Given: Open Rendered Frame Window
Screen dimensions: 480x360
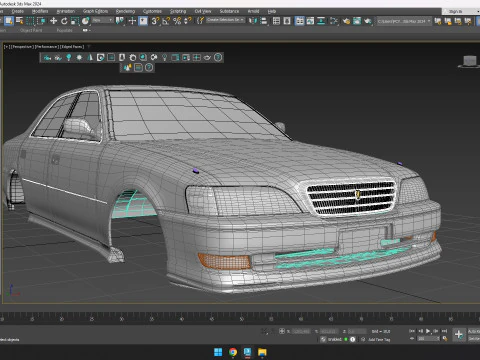Looking at the screenshot, I should coord(357,21).
